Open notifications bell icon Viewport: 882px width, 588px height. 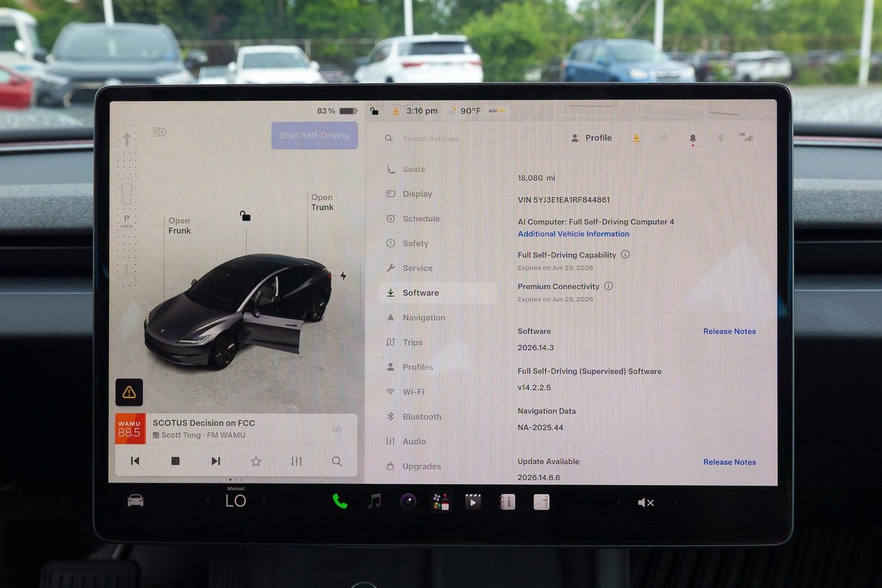coord(693,139)
